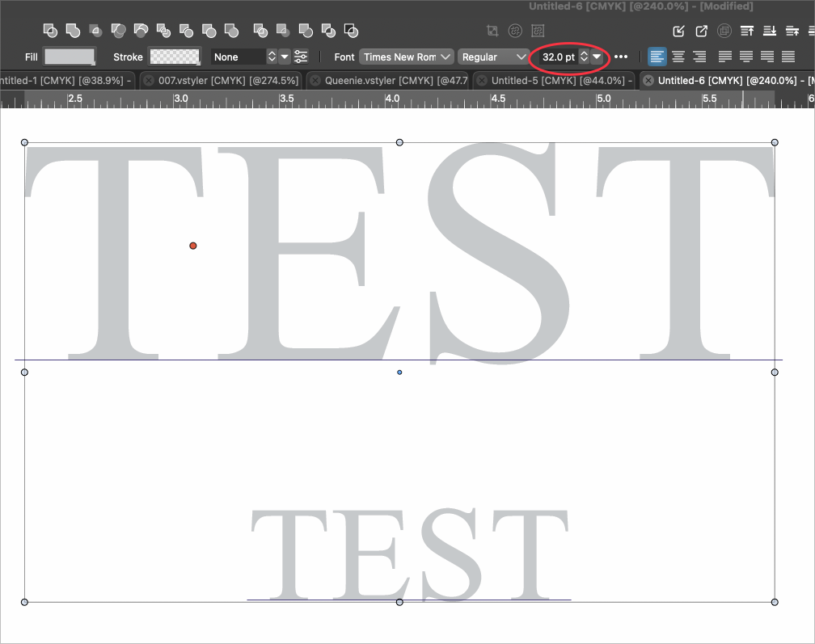815x644 pixels.
Task: Click the edit in place pencil icon
Action: click(679, 32)
